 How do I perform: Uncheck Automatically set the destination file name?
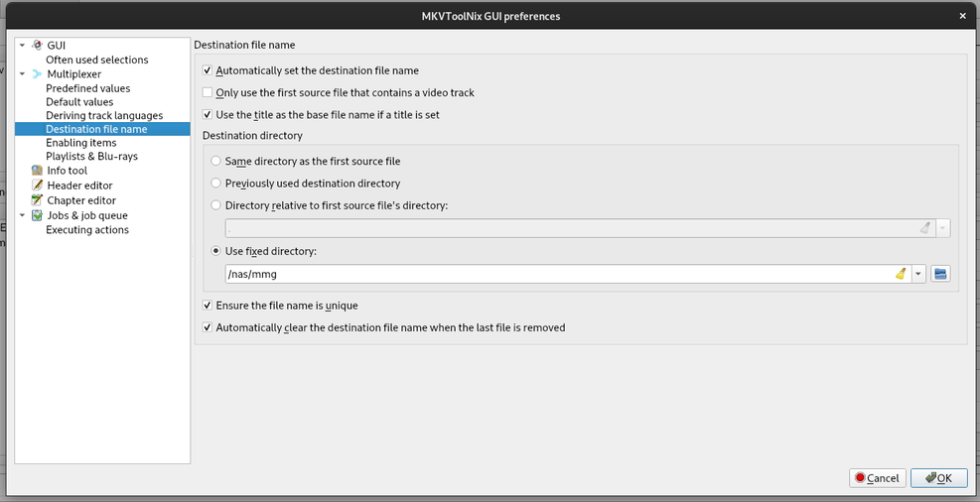[207, 70]
